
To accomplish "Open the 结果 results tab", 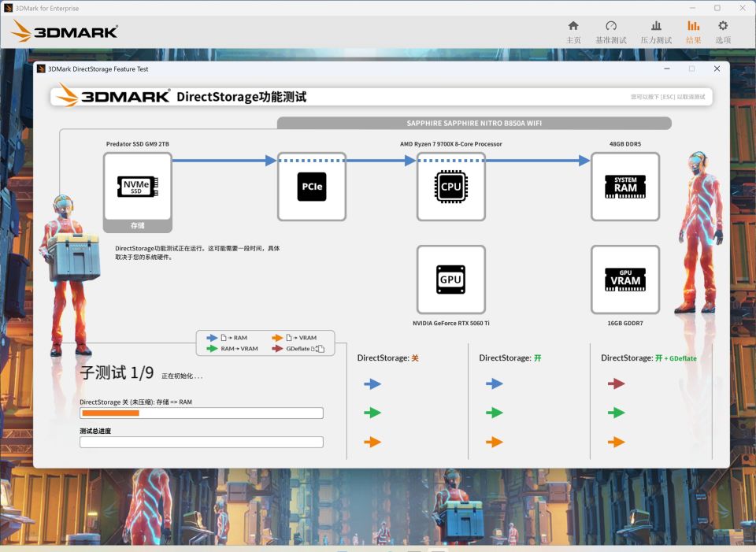I will [693, 32].
